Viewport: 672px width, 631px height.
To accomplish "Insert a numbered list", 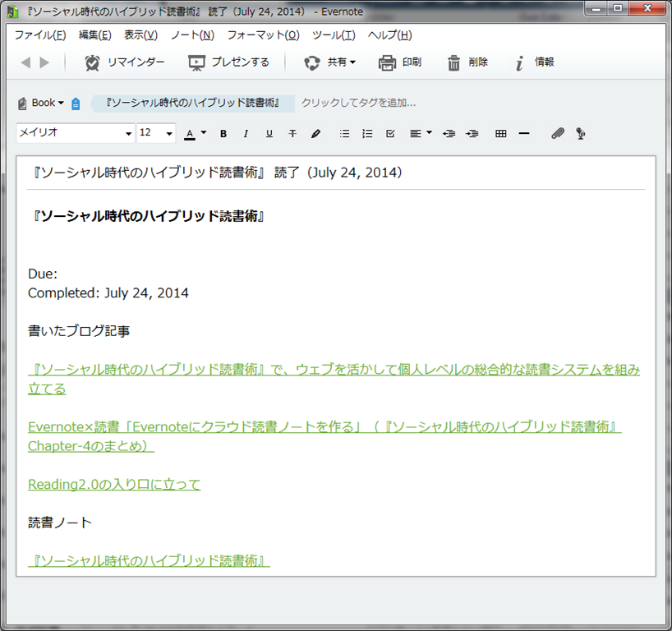I will [x=367, y=134].
